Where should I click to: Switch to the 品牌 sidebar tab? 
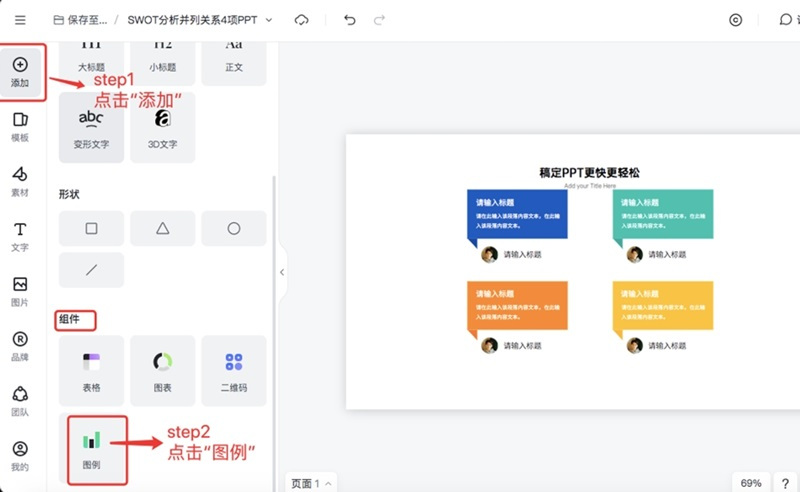[x=20, y=347]
